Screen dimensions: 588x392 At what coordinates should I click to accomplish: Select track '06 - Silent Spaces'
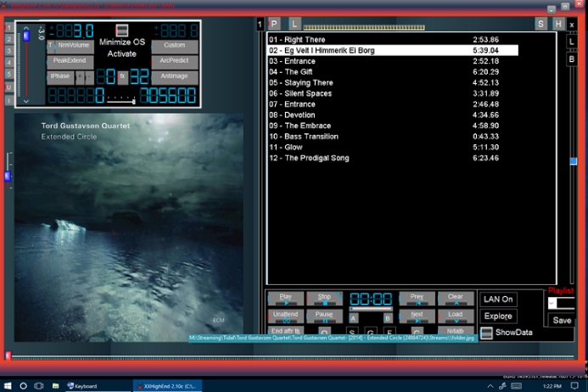[393, 93]
